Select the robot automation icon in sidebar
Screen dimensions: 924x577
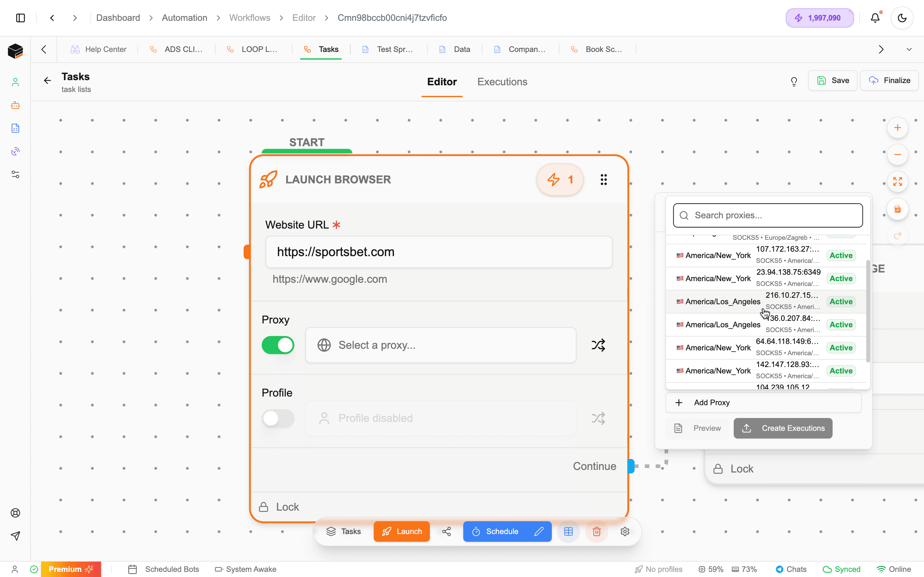coord(15,106)
